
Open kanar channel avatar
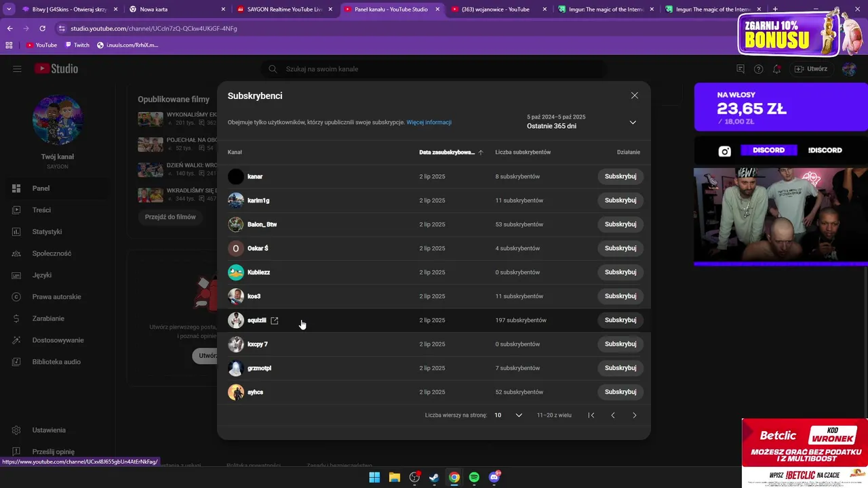click(x=235, y=176)
